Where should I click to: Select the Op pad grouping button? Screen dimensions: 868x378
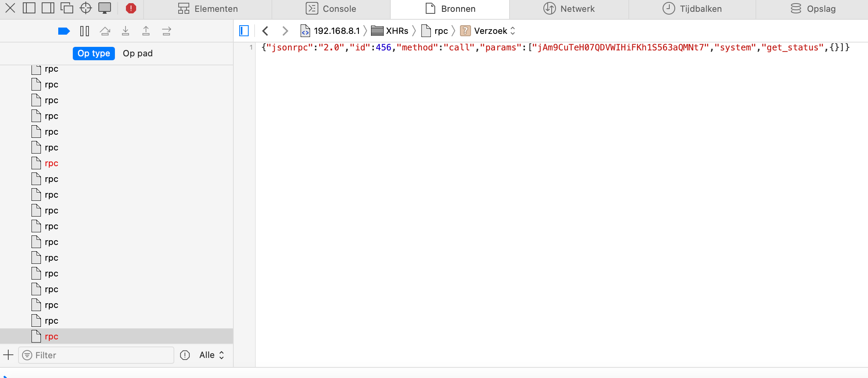point(138,54)
